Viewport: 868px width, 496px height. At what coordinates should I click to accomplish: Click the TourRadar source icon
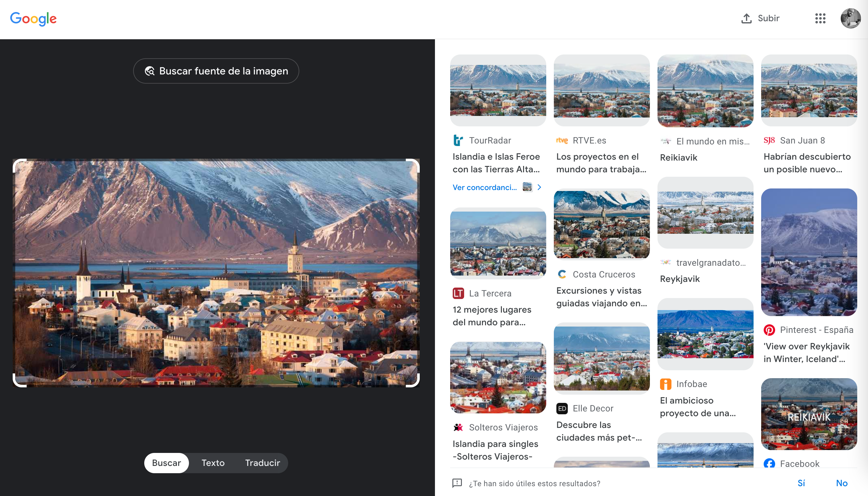click(x=458, y=140)
